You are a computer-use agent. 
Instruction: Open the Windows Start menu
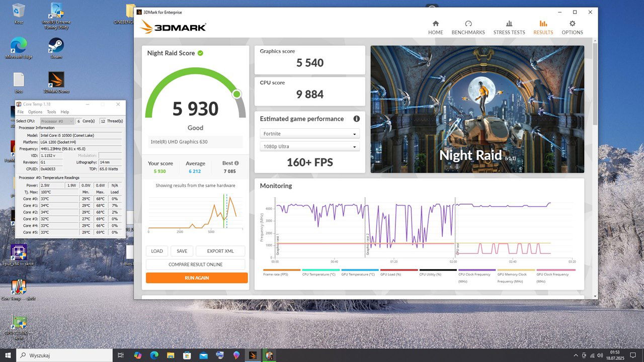point(8,355)
